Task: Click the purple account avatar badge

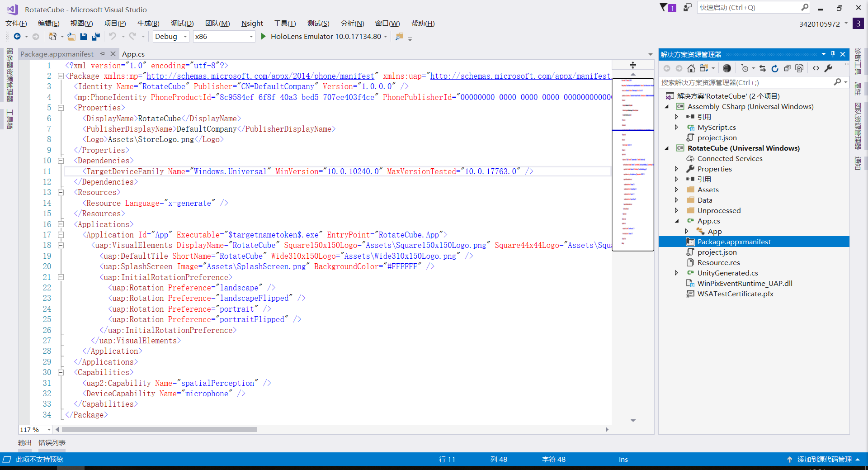Action: point(858,24)
